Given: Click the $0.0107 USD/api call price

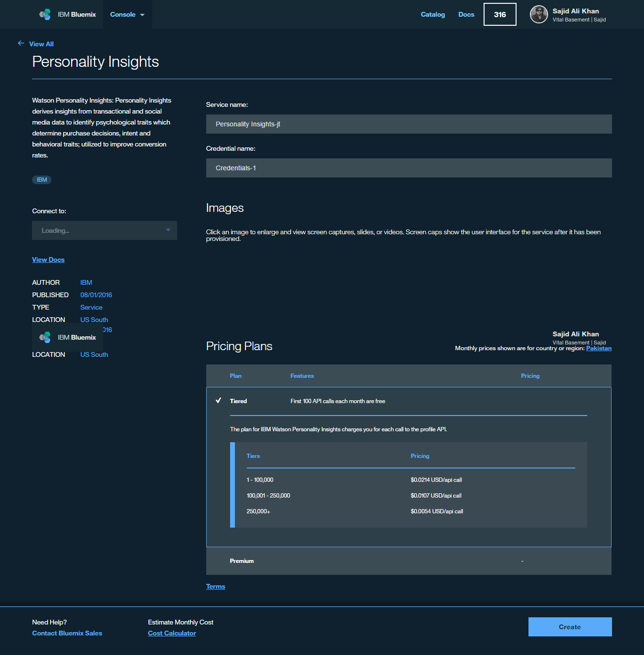Looking at the screenshot, I should coord(436,496).
